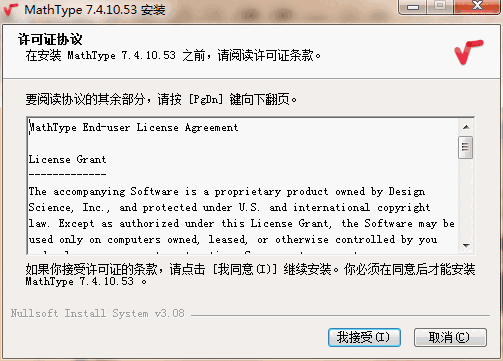Click the 'License Grant' heading text
This screenshot has height=361, width=503.
point(67,159)
